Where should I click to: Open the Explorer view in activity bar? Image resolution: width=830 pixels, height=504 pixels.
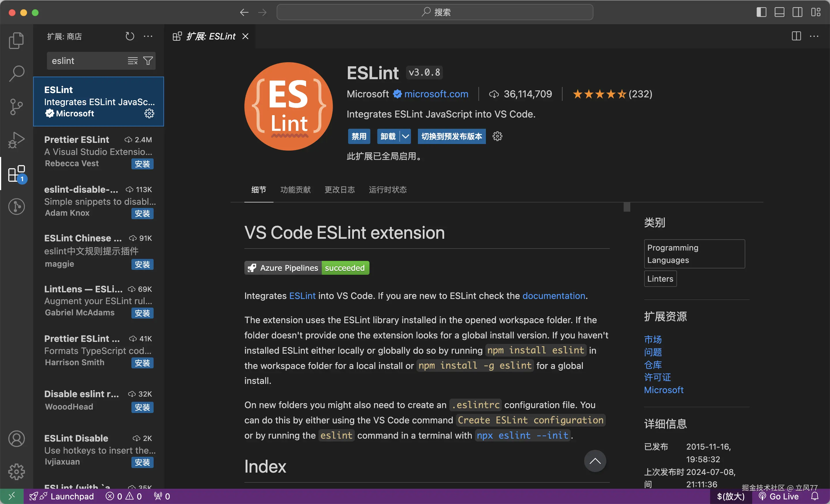[x=16, y=40]
